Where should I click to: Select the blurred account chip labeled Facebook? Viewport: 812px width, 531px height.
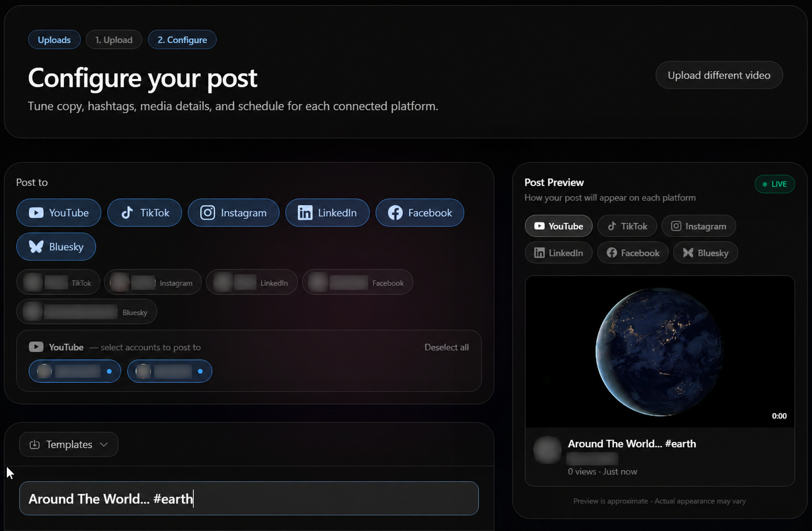358,283
